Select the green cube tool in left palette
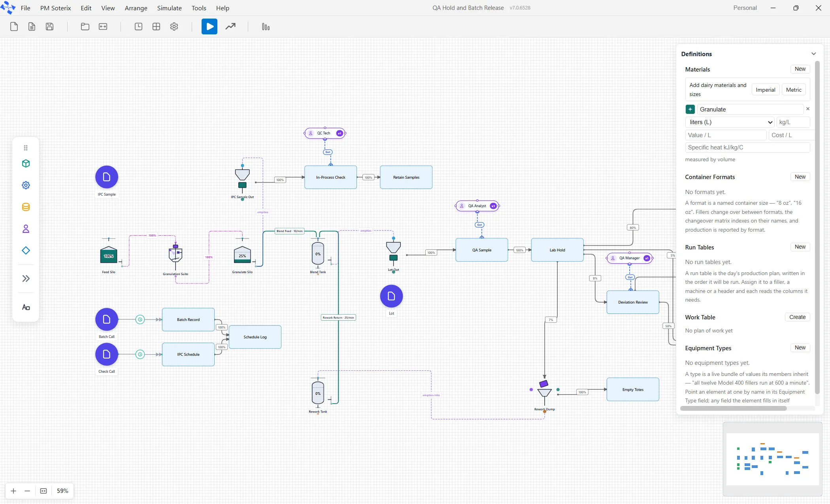Image resolution: width=830 pixels, height=504 pixels. (x=26, y=164)
